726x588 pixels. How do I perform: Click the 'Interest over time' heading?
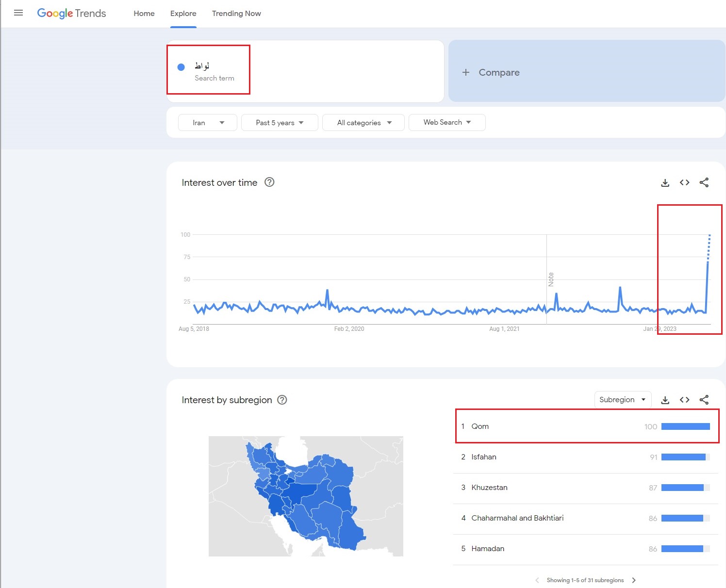pos(219,182)
